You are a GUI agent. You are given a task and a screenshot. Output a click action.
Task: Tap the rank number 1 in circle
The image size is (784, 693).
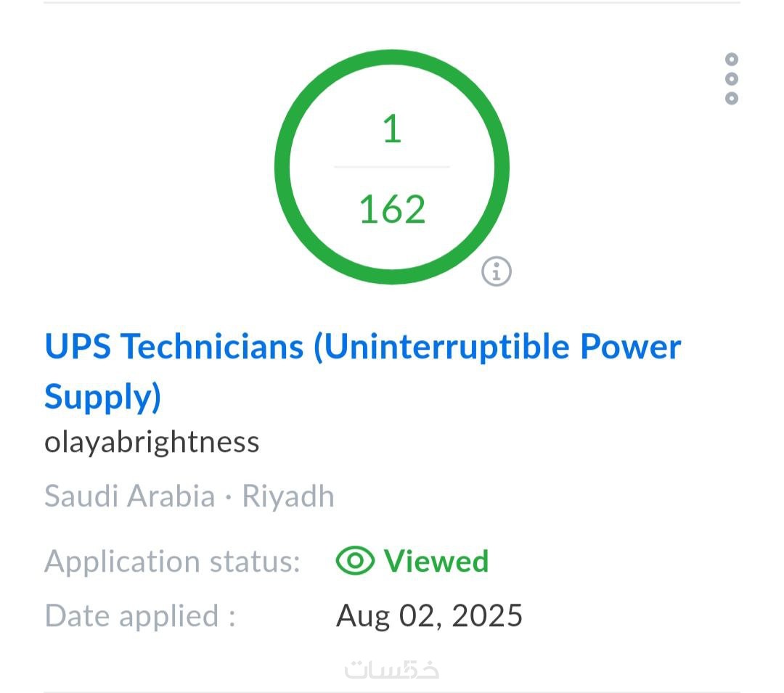point(392,129)
